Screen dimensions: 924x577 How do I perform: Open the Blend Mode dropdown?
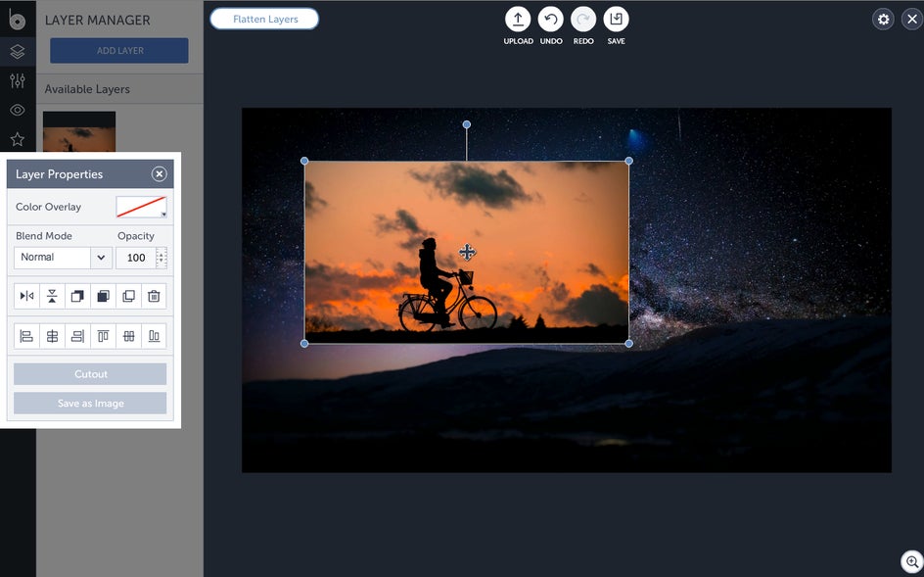click(x=63, y=258)
